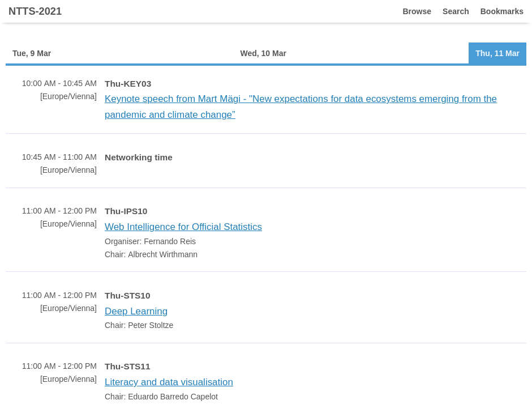Open the Deep Learning session link
Viewport: 532px width, 413px height.
(136, 311)
